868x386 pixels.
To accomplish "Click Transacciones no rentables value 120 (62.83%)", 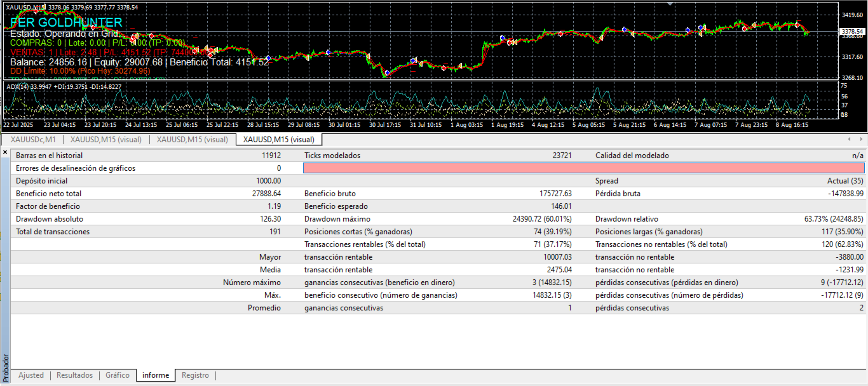I will click(x=843, y=244).
